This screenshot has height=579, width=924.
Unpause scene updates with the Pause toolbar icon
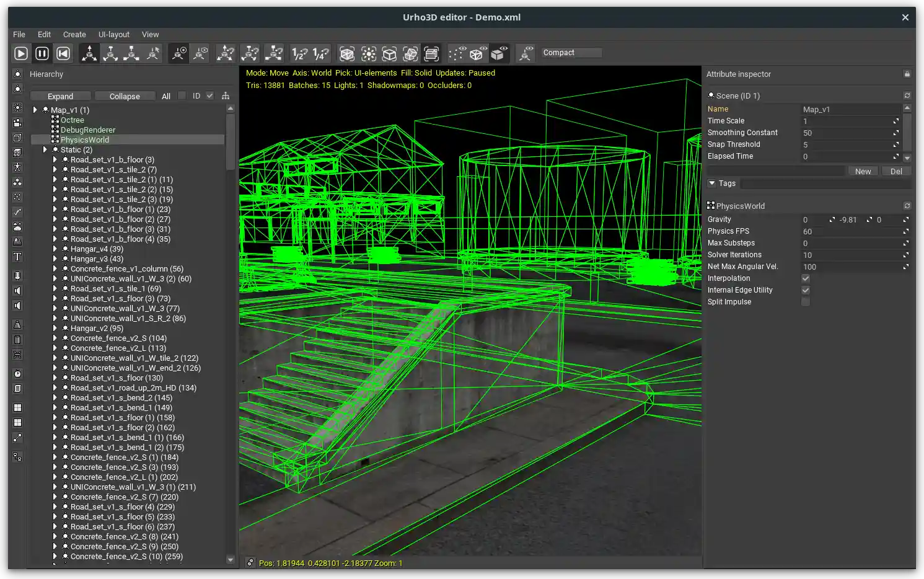click(x=42, y=53)
